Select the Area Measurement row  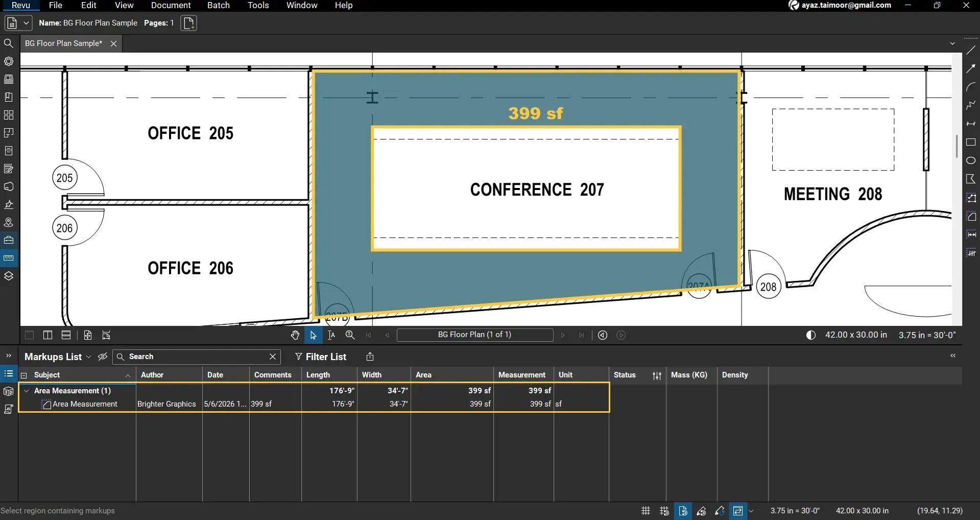[x=314, y=404]
